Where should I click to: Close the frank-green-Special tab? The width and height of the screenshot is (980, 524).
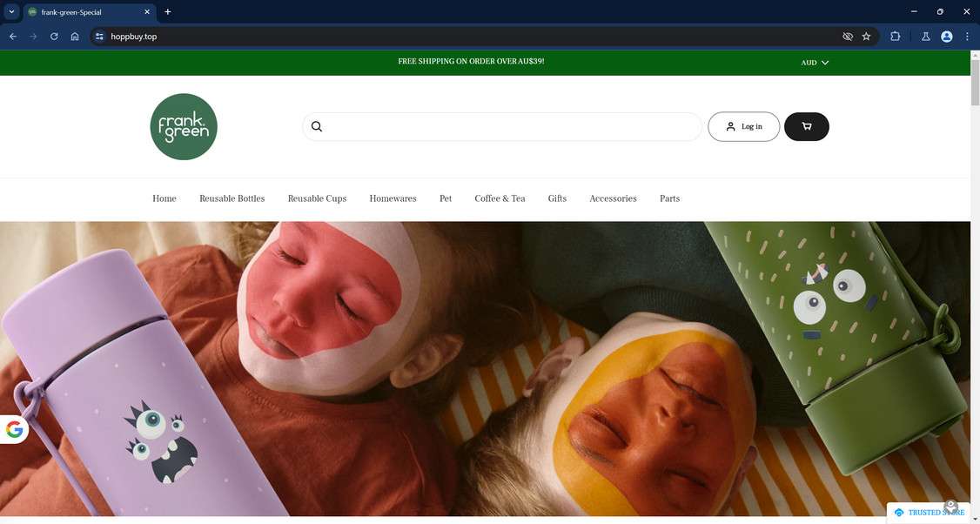[147, 12]
